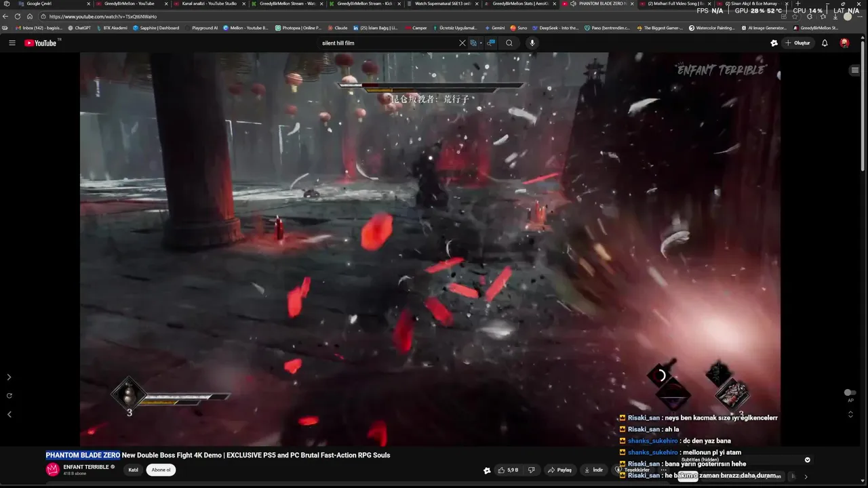Open the YouTube notifications bell
This screenshot has width=868, height=488.
(825, 43)
